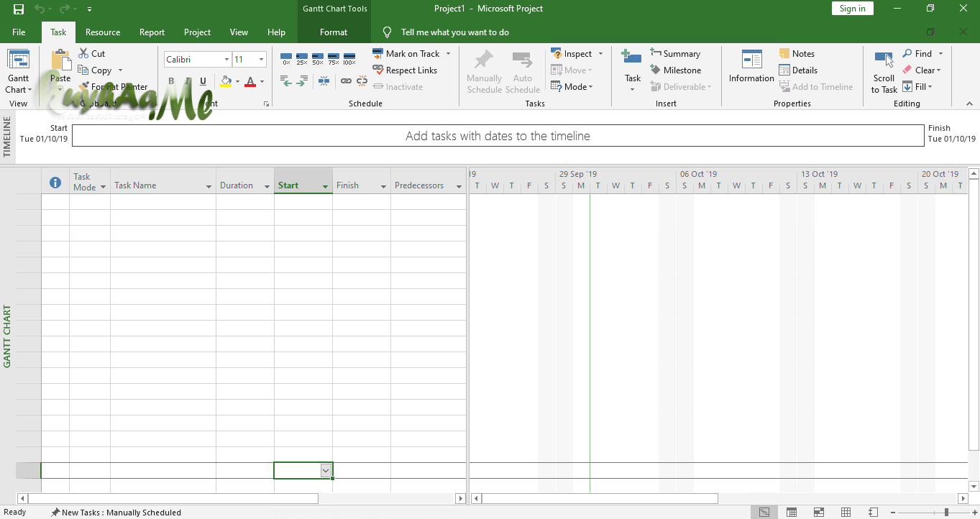
Task: Mark task 50% complete
Action: click(318, 58)
